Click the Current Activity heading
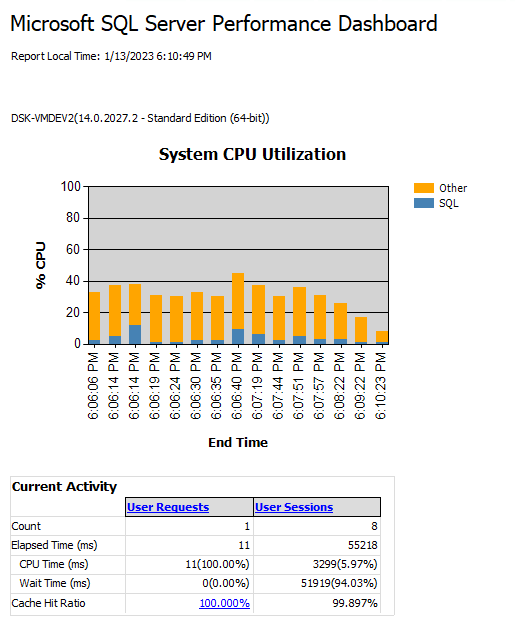Screen dimensions: 515x640 tap(64, 486)
